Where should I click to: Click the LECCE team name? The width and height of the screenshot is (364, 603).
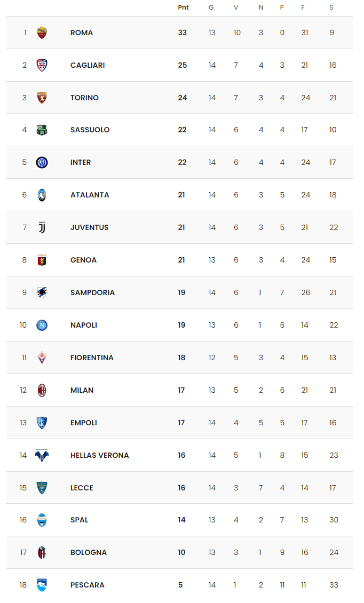pos(82,488)
